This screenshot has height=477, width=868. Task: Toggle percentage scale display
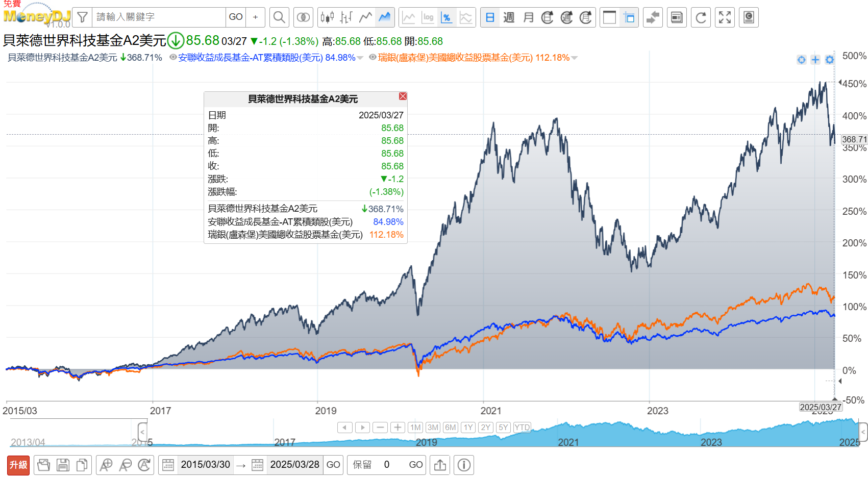[x=448, y=17]
